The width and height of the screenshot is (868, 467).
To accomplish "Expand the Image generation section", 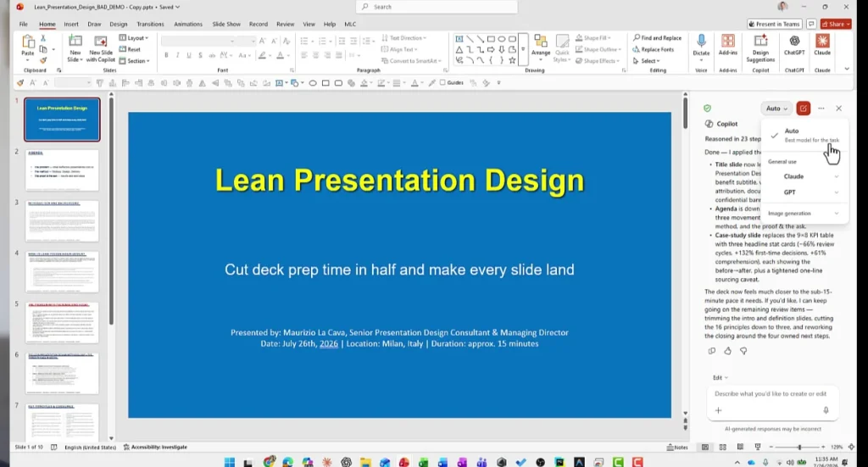I will (805, 213).
